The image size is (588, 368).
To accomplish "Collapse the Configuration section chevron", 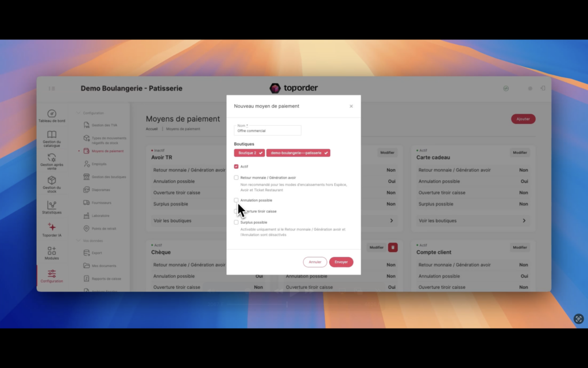I will 79,113.
